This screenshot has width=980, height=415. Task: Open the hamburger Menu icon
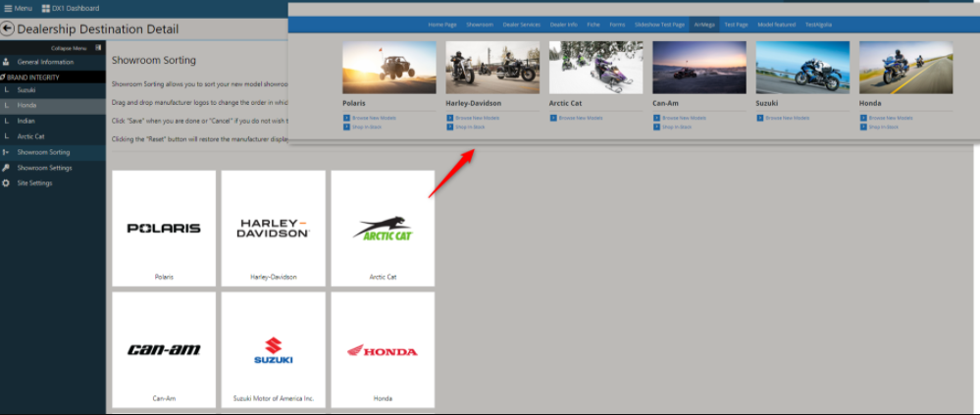8,8
